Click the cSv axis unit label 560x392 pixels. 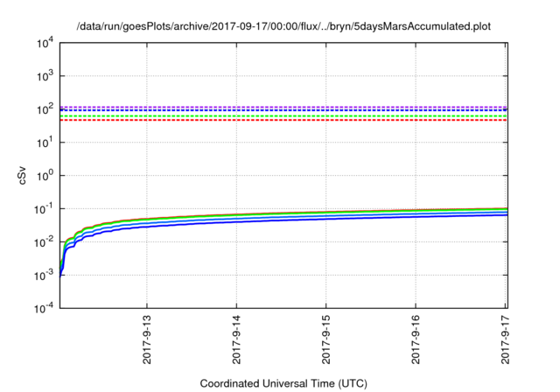click(x=22, y=176)
